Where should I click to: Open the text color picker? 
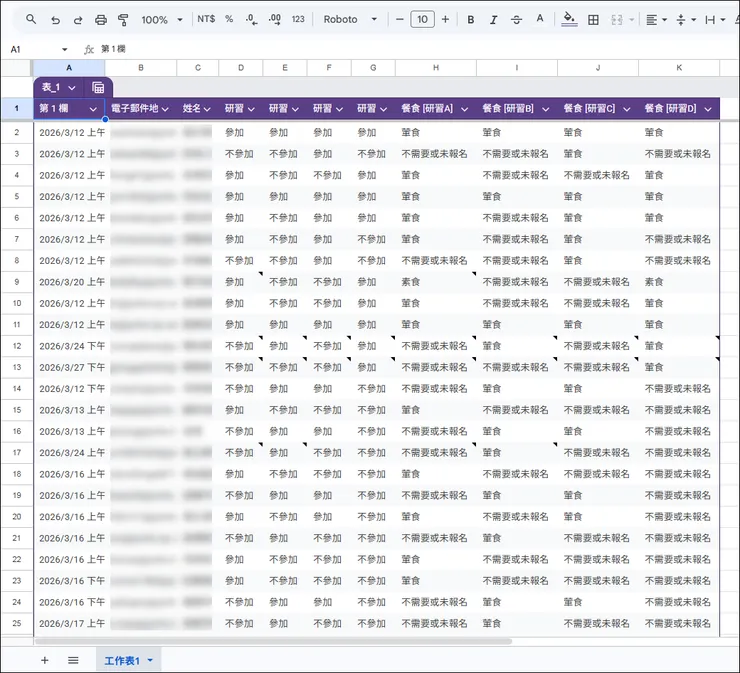540,19
